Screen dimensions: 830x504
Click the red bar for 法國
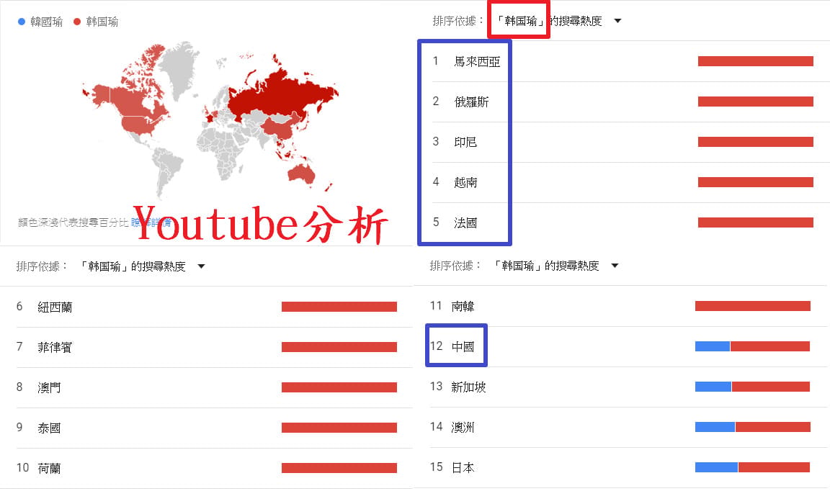pos(755,222)
